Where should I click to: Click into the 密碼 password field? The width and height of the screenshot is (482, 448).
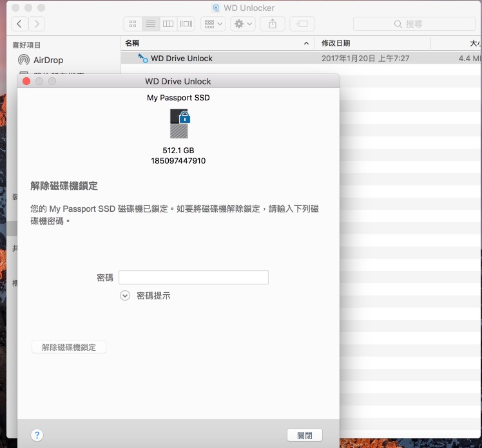[x=193, y=277]
